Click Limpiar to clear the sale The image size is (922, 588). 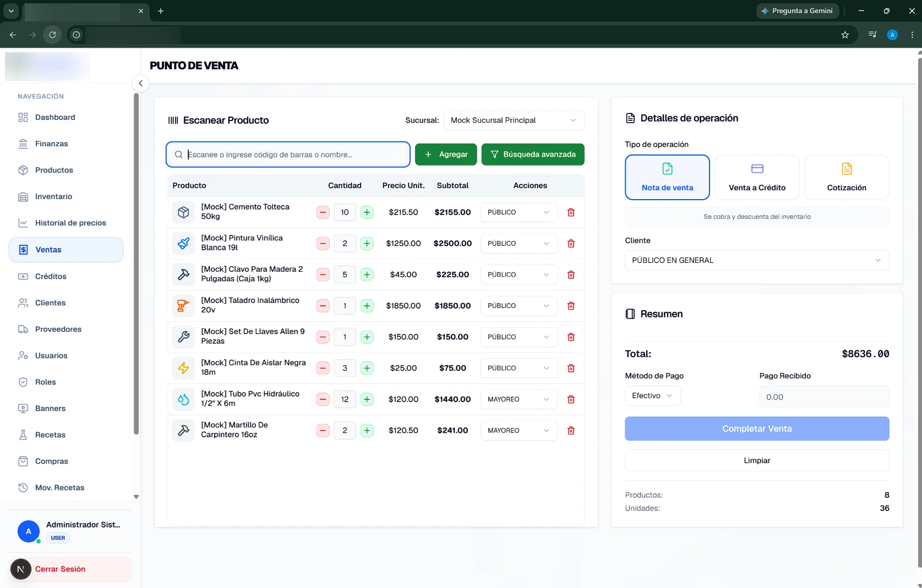click(757, 460)
